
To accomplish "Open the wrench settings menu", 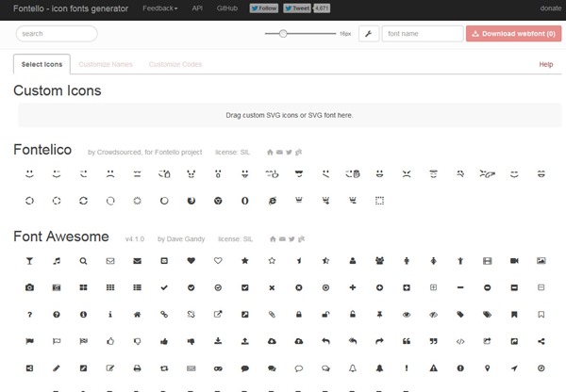I will [368, 34].
